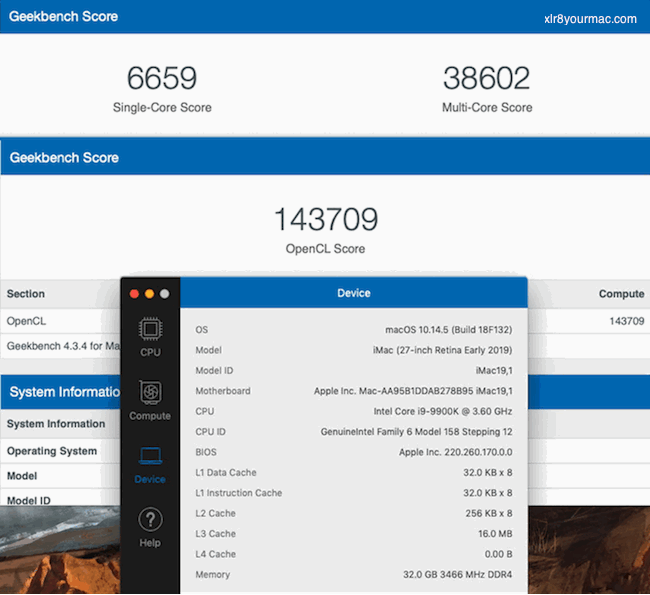
Task: Close the Device window with red button
Action: 134,294
